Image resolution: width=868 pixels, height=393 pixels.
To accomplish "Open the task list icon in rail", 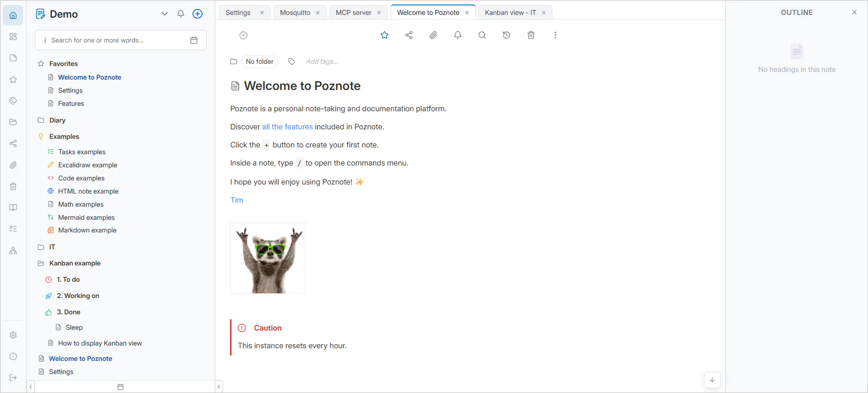I will [x=13, y=229].
